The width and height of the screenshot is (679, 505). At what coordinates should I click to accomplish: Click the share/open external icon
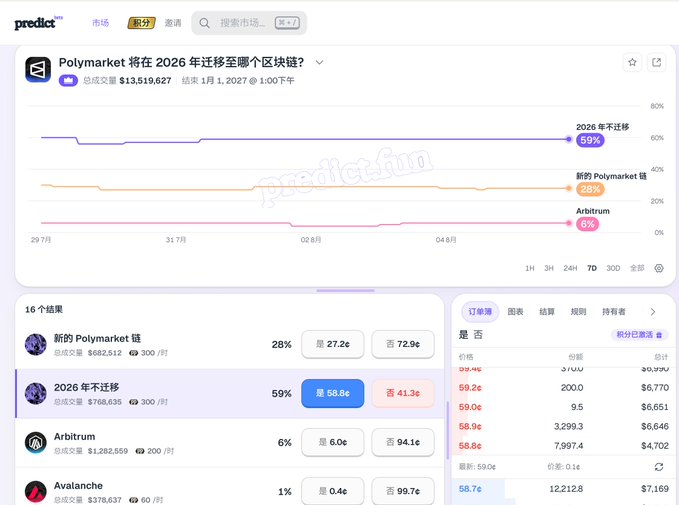tap(656, 62)
